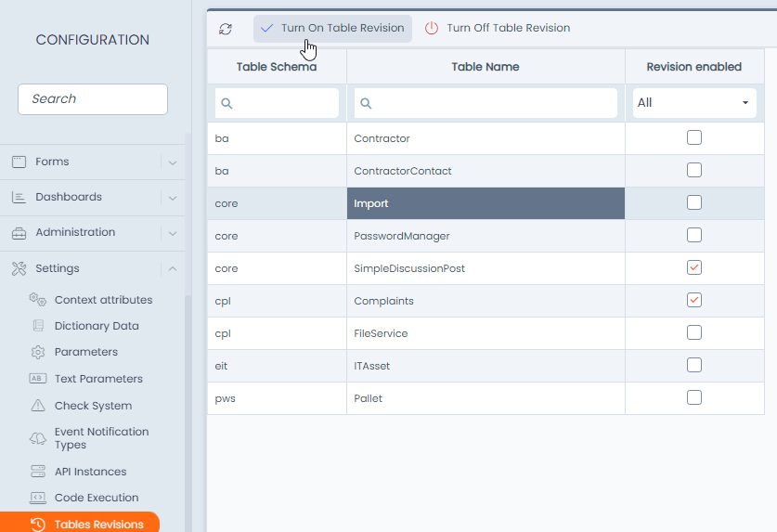Uncheck revision for SimpleDiscussionPost table
The height and width of the screenshot is (532, 777).
(x=693, y=268)
